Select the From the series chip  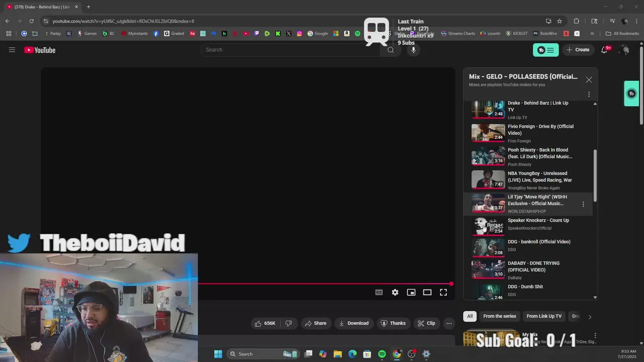pos(500,316)
